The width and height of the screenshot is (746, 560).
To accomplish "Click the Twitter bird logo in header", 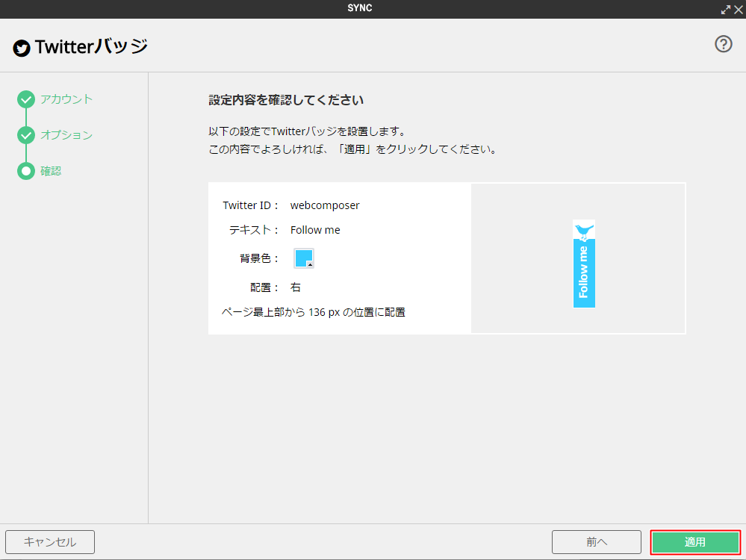I will pyautogui.click(x=22, y=48).
